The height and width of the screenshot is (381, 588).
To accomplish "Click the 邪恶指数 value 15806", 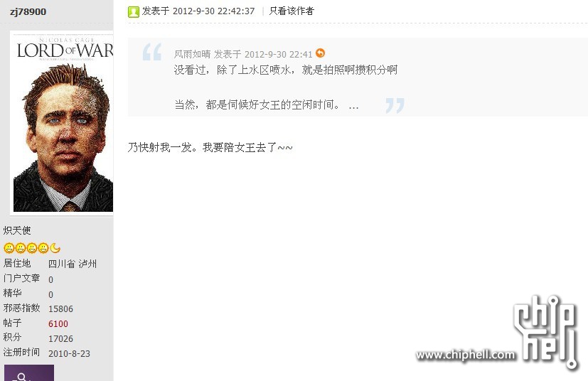I will (60, 308).
